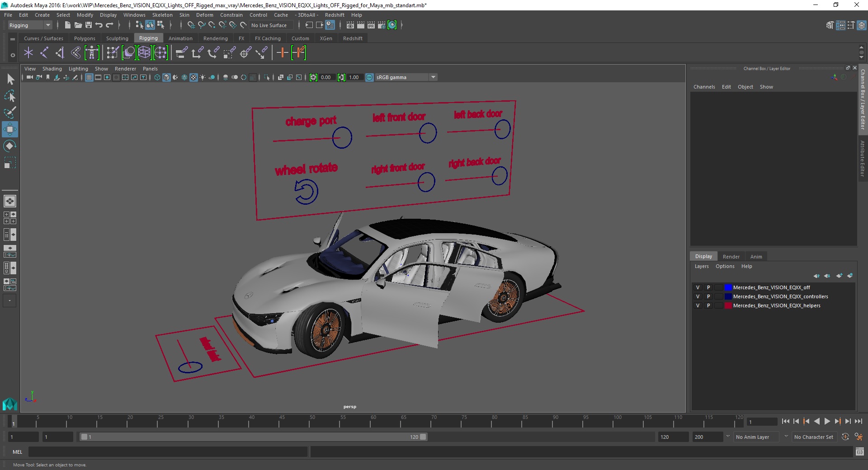Click the red color swatch of EQXX_helpers layer
The height and width of the screenshot is (470, 868).
[728, 305]
